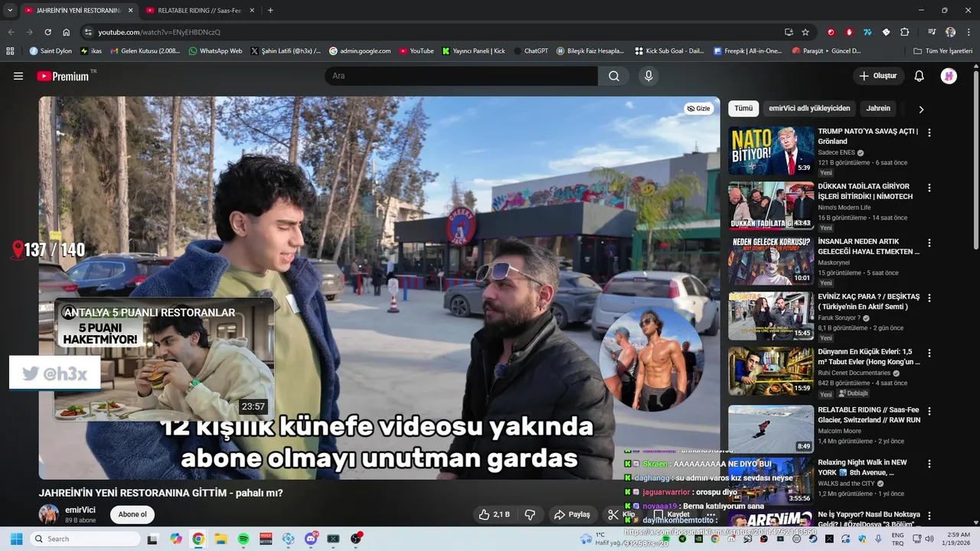Reload the page in Chrome

click(47, 32)
